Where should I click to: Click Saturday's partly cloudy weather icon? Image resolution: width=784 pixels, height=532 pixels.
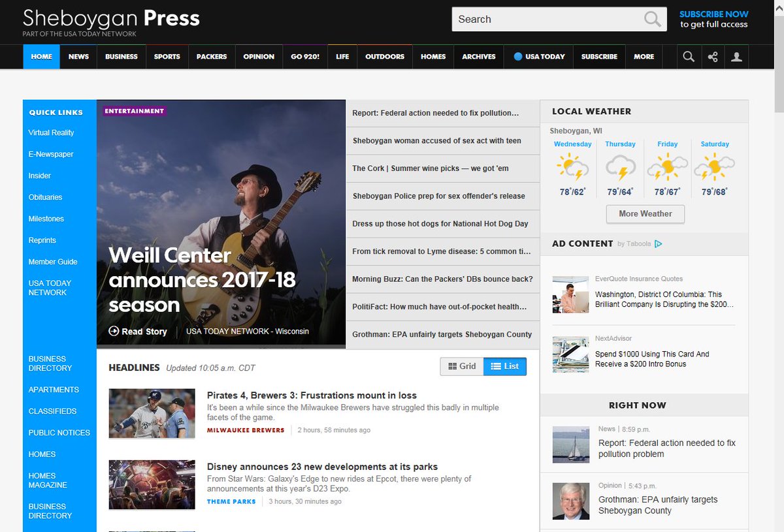714,167
